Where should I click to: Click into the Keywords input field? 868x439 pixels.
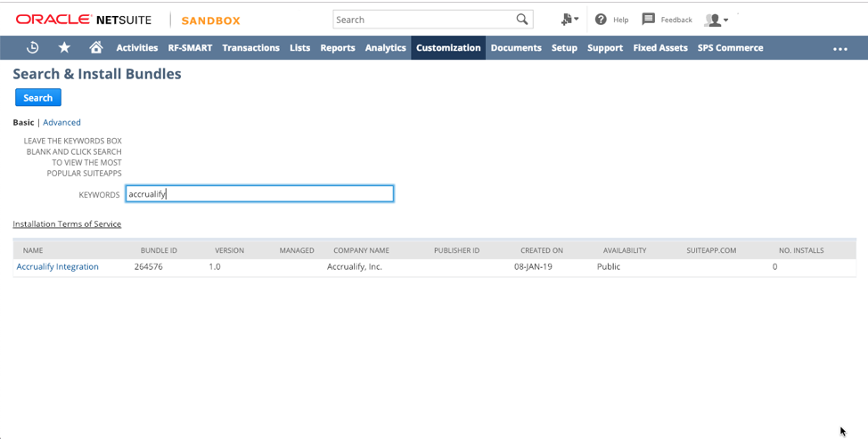259,193
